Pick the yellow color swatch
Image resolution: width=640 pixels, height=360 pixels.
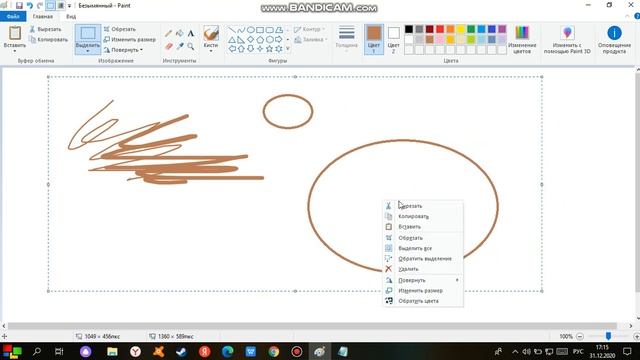pyautogui.click(x=460, y=29)
